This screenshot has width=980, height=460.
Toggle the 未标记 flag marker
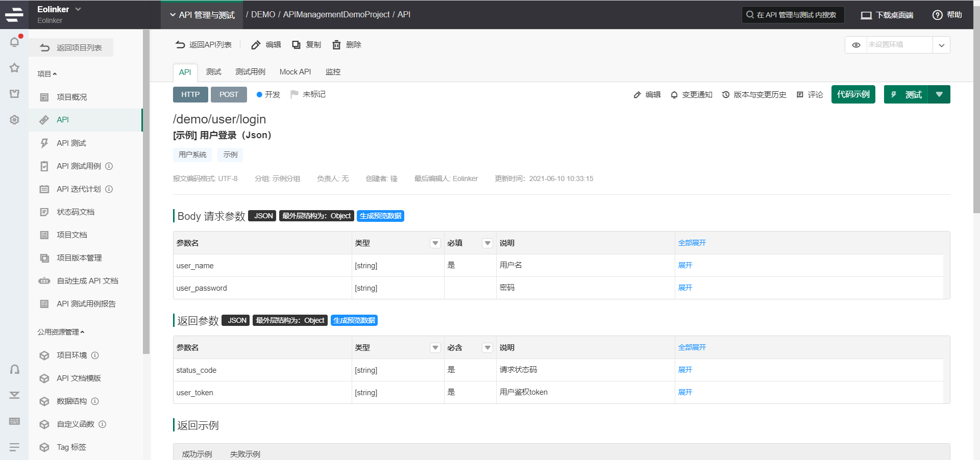point(294,94)
